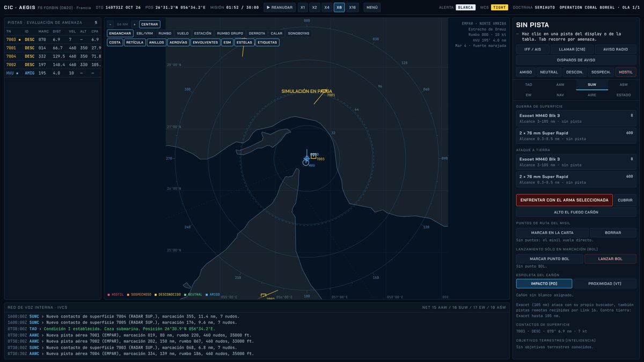644x362 pixels.
Task: Click the plus zoom-in button beside 64 NM
Action: (134, 24)
